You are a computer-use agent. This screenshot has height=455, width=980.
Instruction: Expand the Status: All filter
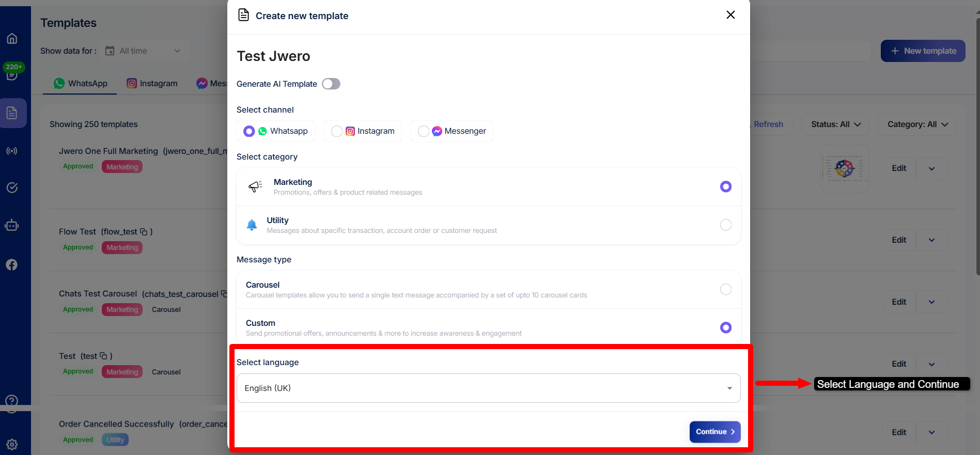[x=835, y=124]
